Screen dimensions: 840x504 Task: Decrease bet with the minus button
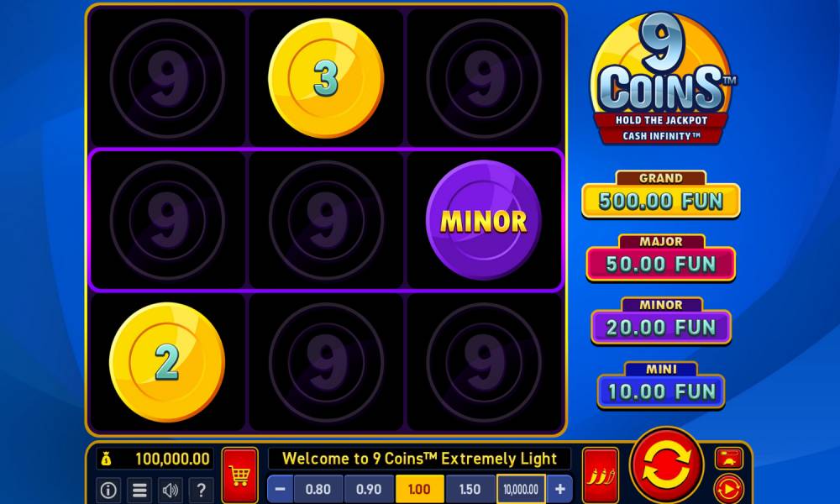281,489
